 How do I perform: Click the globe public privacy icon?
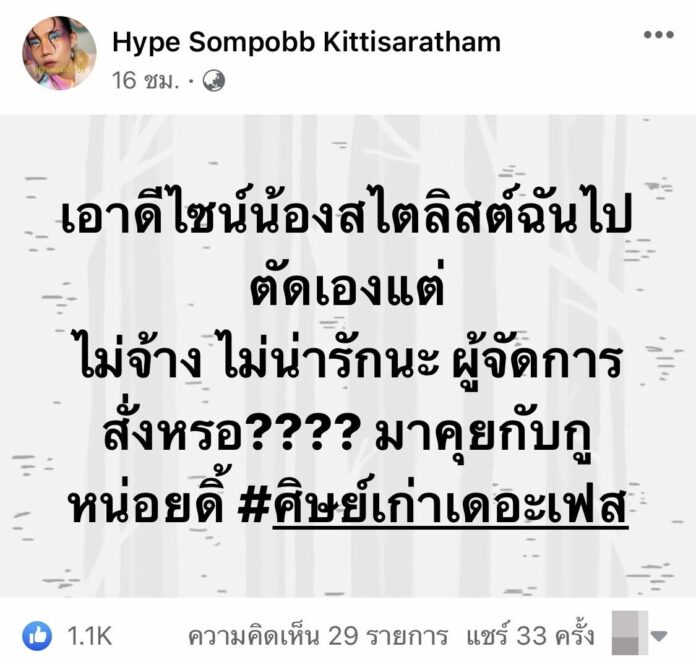point(214,81)
